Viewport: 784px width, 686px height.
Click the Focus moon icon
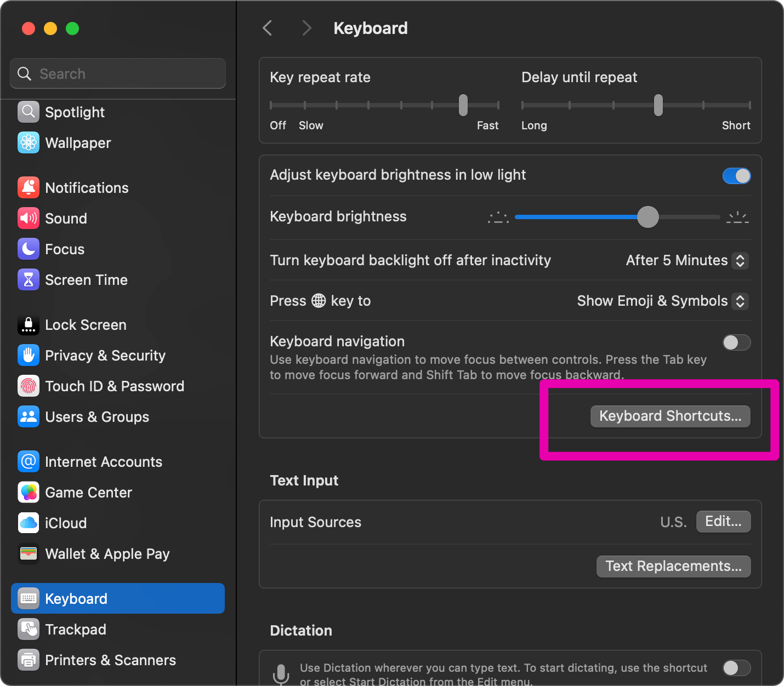(x=29, y=249)
